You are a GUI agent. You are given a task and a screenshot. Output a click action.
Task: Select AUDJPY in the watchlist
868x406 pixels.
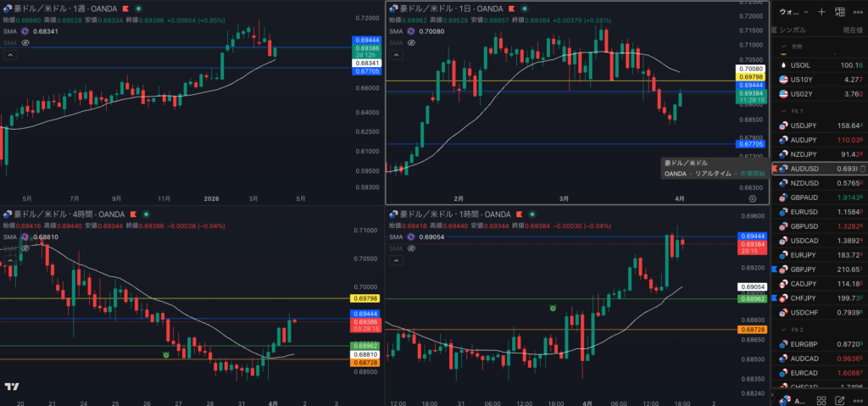click(x=820, y=140)
